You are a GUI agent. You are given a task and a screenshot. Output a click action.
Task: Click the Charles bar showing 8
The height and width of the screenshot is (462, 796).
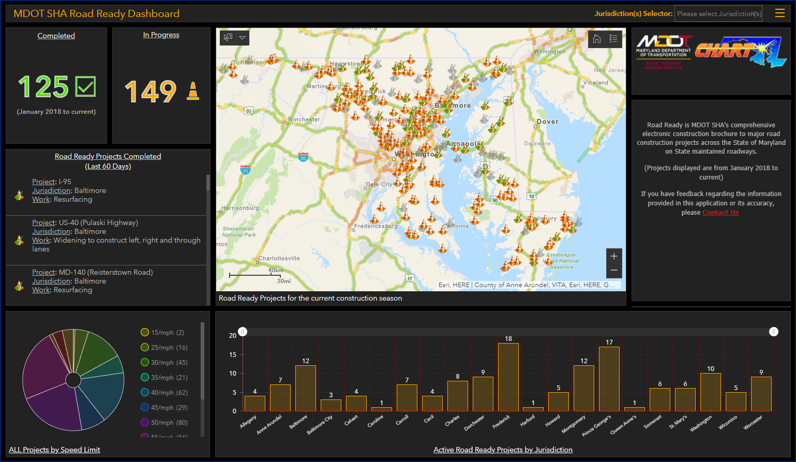457,395
